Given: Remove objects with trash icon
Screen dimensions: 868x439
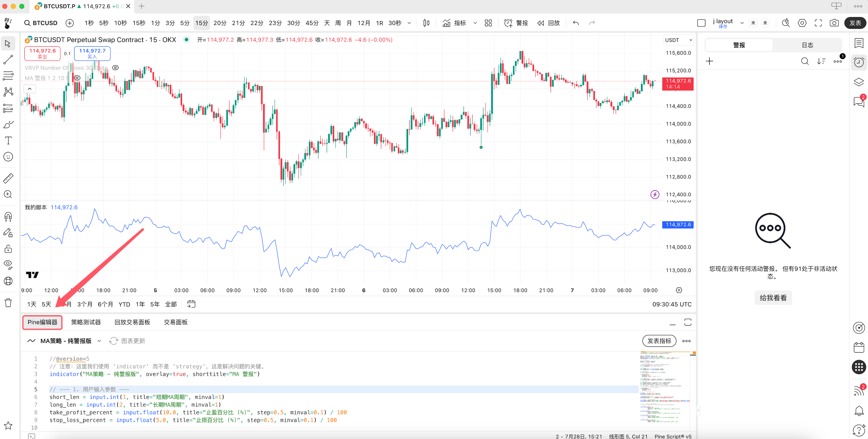Looking at the screenshot, I should click(x=8, y=303).
